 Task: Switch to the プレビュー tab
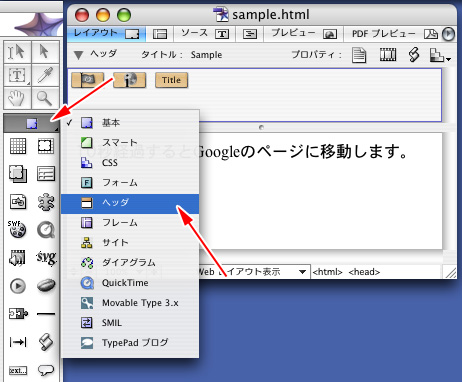coord(304,34)
